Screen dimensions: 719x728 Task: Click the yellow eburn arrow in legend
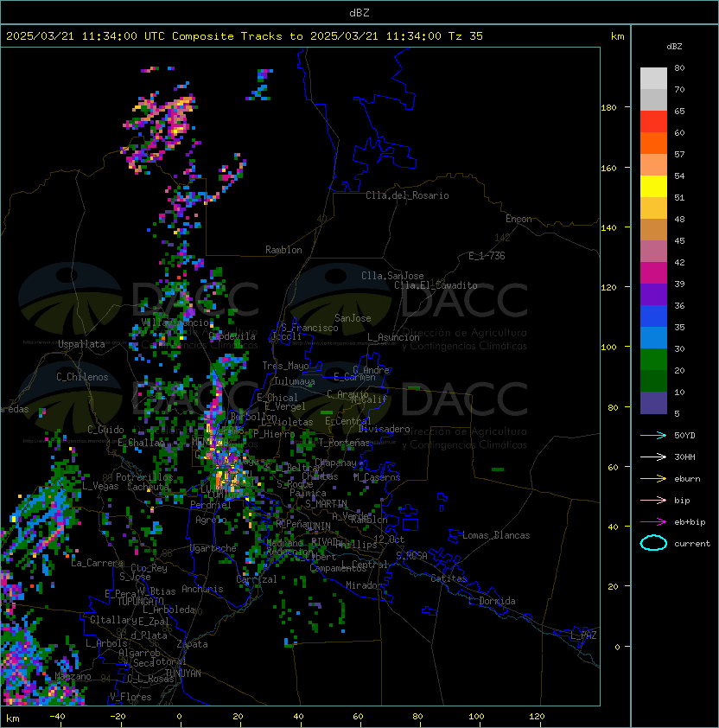coord(653,479)
